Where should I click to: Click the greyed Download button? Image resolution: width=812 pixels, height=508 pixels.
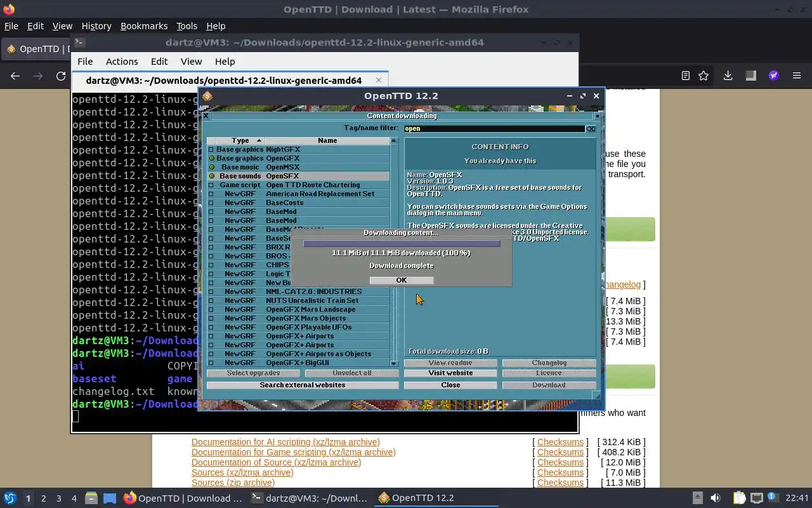coord(549,385)
